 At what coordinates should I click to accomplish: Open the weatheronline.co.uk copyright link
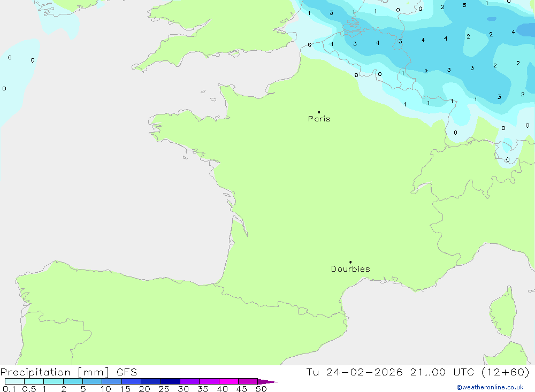[x=490, y=387]
